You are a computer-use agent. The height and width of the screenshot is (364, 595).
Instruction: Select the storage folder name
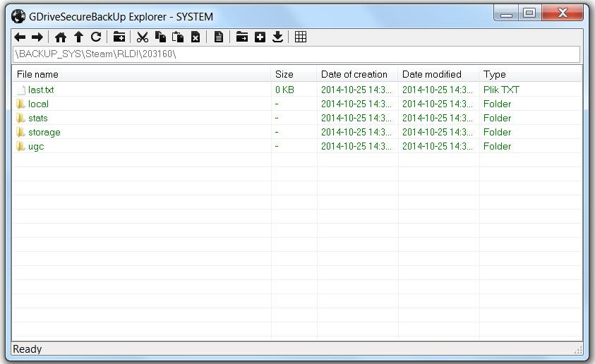[44, 133]
